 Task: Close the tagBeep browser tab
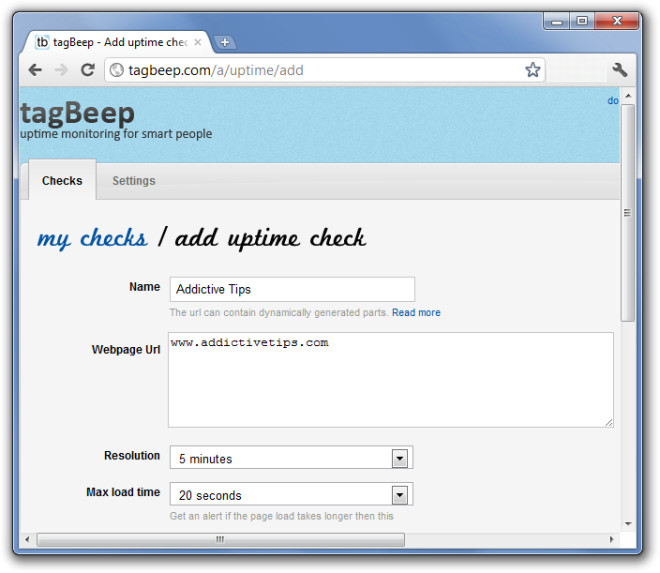click(198, 42)
